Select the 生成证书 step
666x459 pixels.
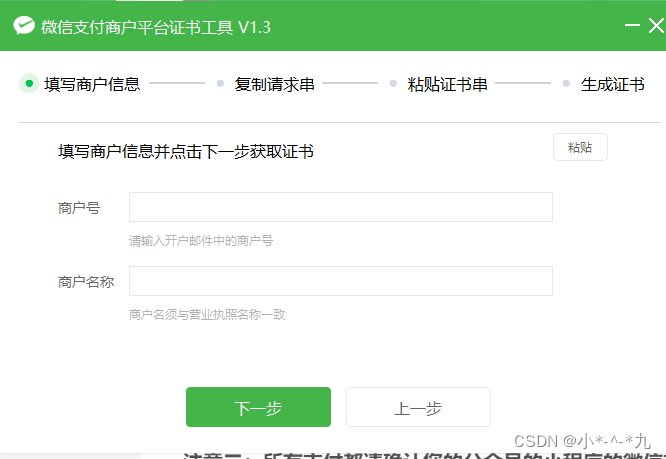612,84
